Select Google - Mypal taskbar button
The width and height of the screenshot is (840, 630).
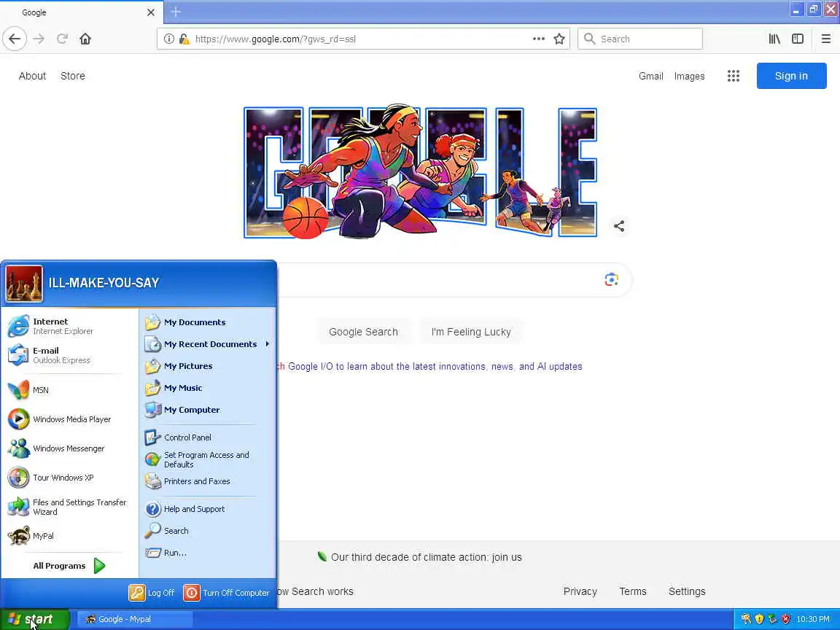[135, 619]
